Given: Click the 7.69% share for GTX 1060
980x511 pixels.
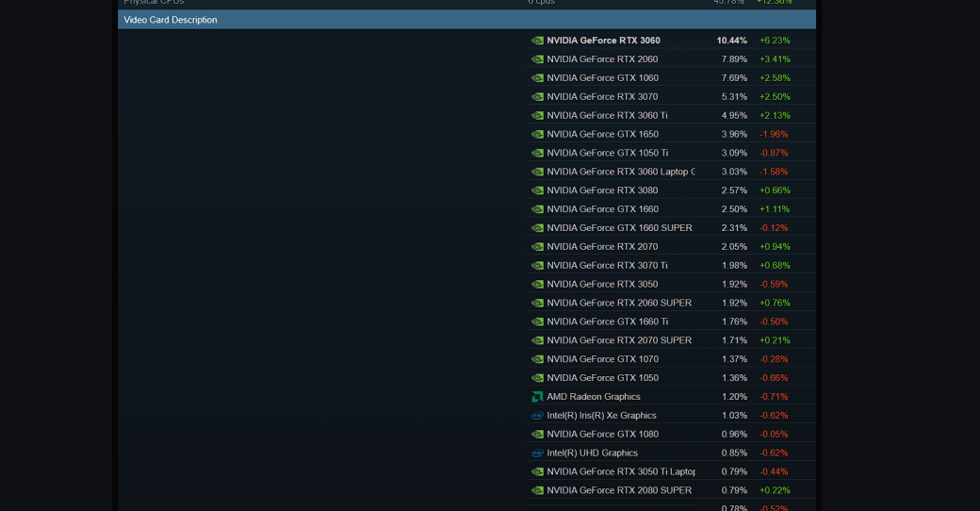Looking at the screenshot, I should tap(734, 77).
